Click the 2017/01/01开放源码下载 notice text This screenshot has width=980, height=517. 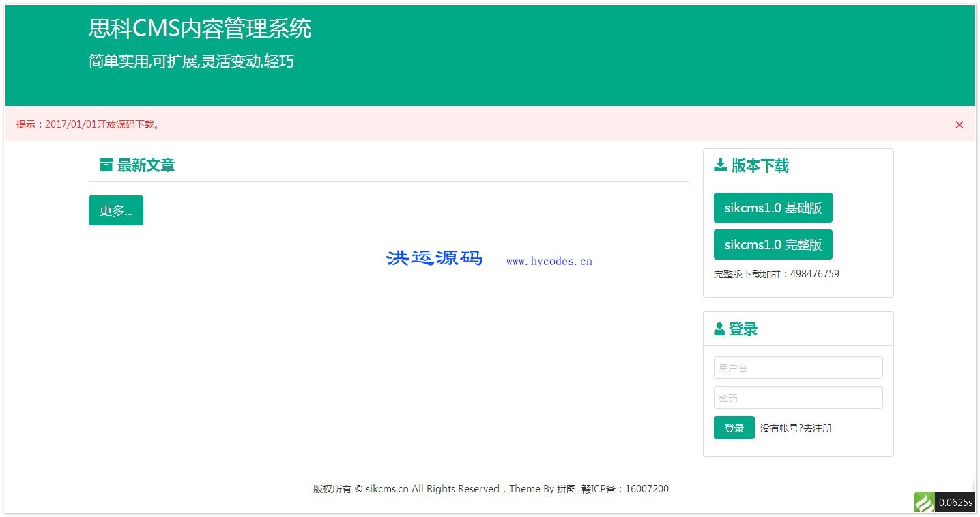102,124
